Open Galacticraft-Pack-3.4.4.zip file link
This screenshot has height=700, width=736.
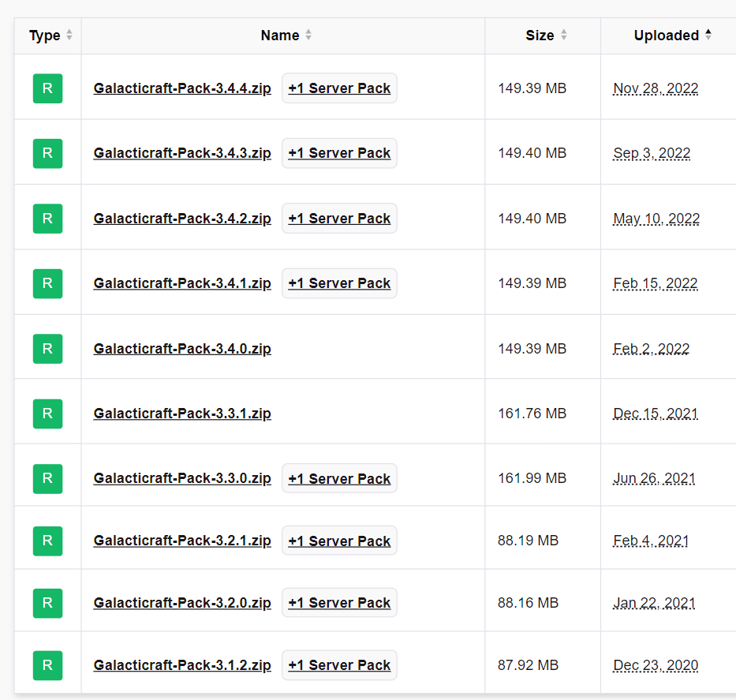point(182,88)
